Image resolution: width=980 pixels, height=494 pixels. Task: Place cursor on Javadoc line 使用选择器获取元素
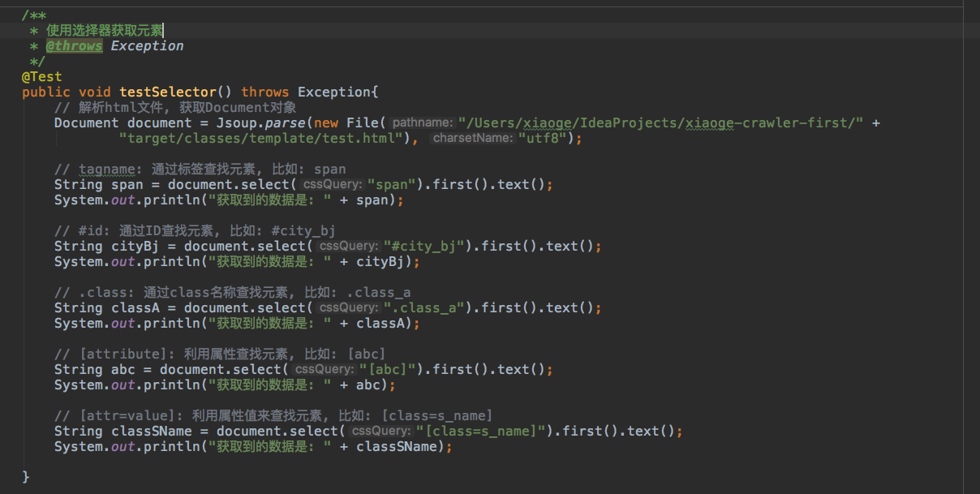(105, 30)
